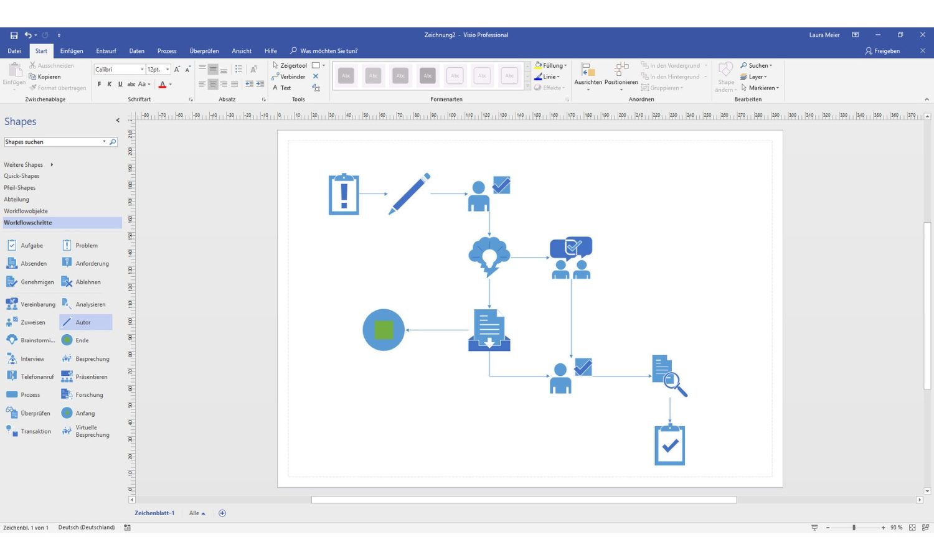
Task: Choose the Text tool in Tools
Action: tap(282, 88)
